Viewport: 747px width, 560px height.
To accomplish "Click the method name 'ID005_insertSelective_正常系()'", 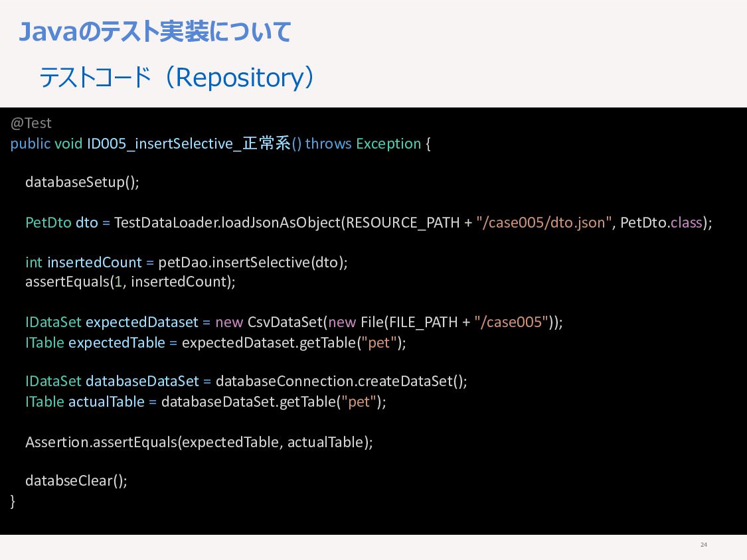I will pos(194,143).
